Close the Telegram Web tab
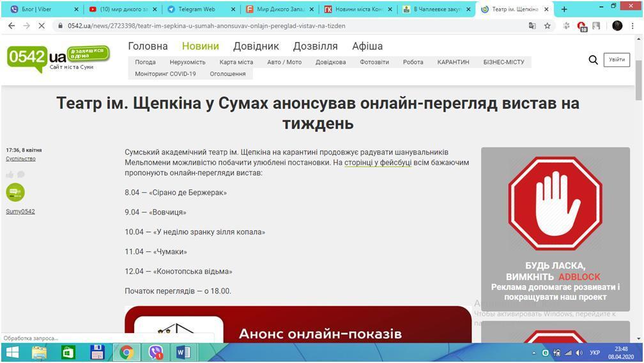The height and width of the screenshot is (363, 644). pos(233,9)
